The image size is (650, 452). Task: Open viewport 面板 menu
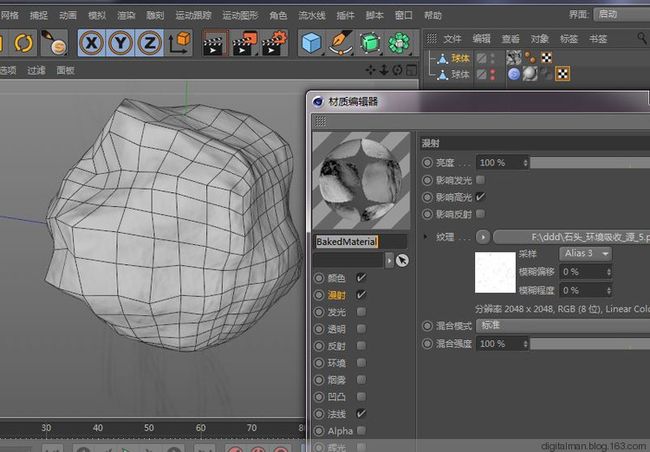point(65,70)
